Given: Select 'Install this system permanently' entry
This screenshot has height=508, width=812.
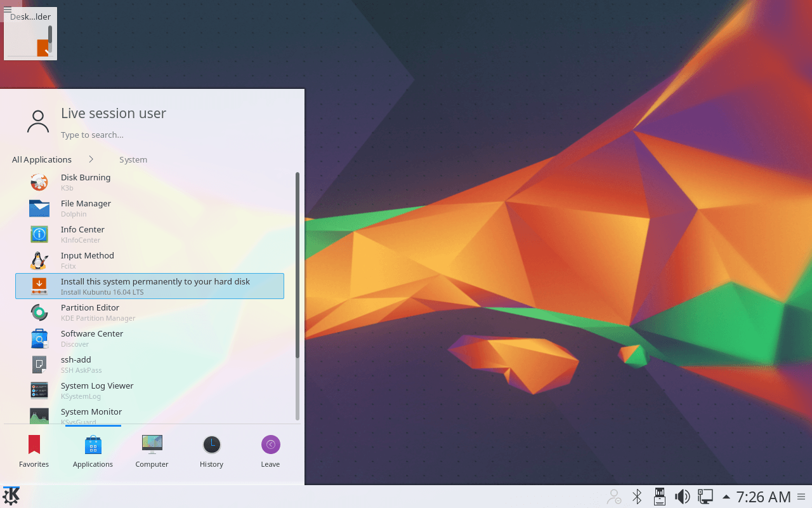Looking at the screenshot, I should tap(150, 286).
